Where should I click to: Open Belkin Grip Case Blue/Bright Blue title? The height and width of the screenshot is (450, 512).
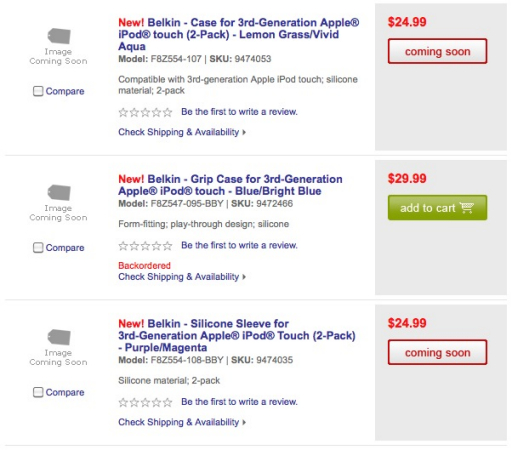(230, 185)
